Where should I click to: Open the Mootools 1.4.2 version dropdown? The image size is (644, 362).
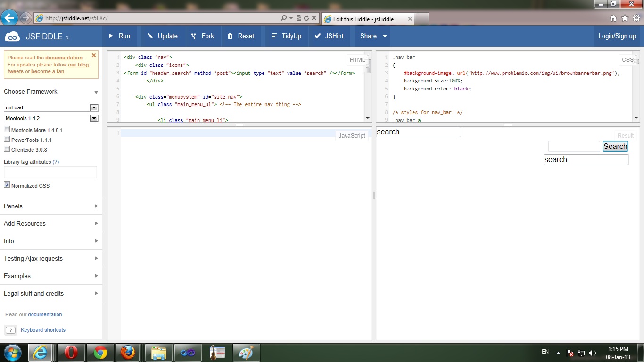tap(51, 118)
